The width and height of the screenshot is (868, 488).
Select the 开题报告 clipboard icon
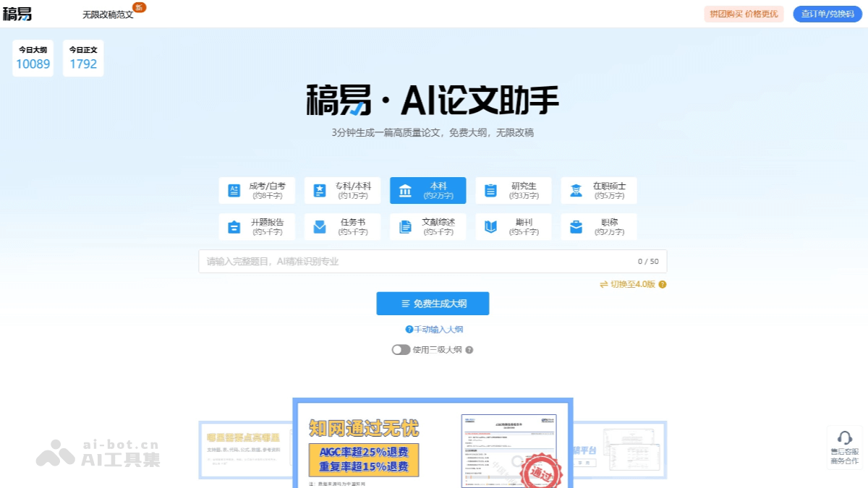(234, 226)
